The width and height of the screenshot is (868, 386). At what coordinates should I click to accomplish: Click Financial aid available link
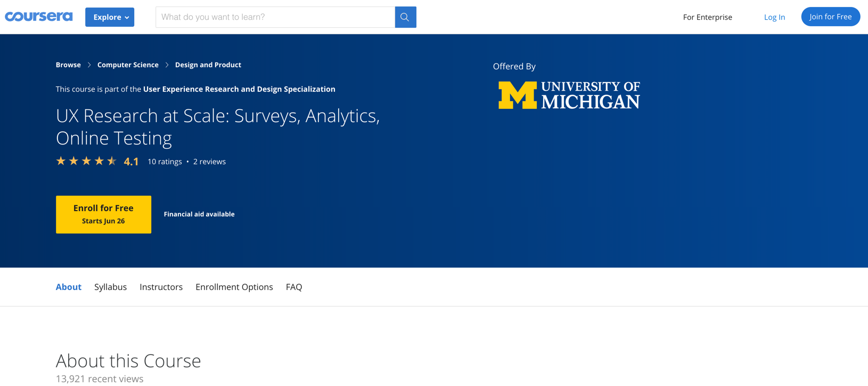199,214
